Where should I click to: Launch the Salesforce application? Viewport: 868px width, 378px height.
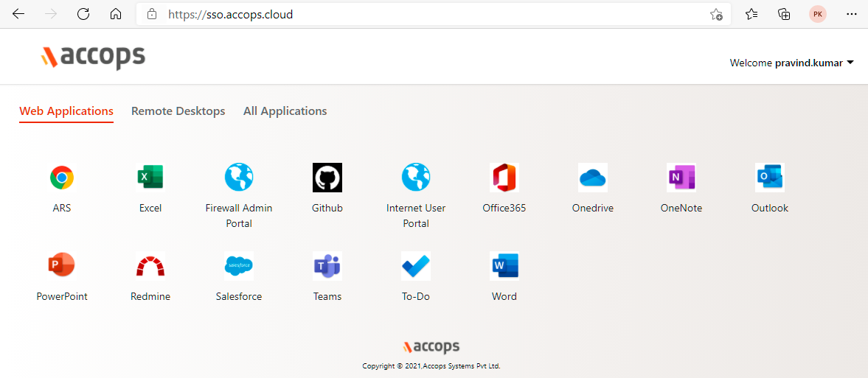click(x=239, y=266)
